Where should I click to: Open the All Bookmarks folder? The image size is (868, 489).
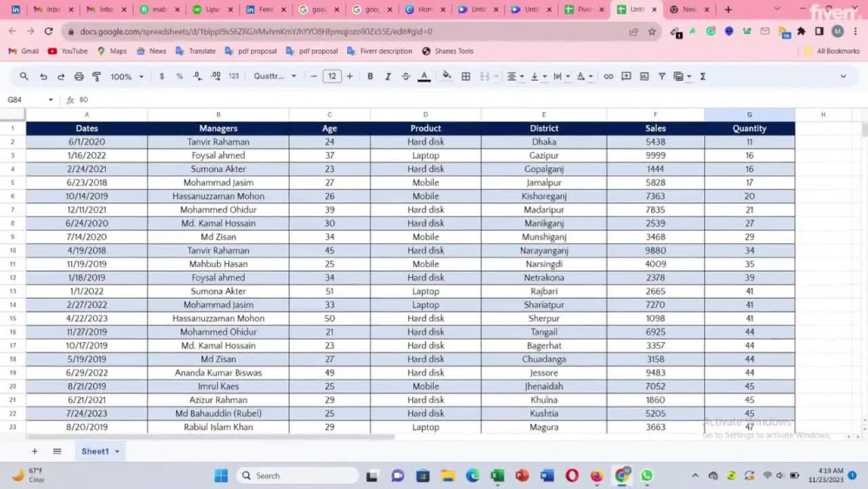pyautogui.click(x=832, y=51)
